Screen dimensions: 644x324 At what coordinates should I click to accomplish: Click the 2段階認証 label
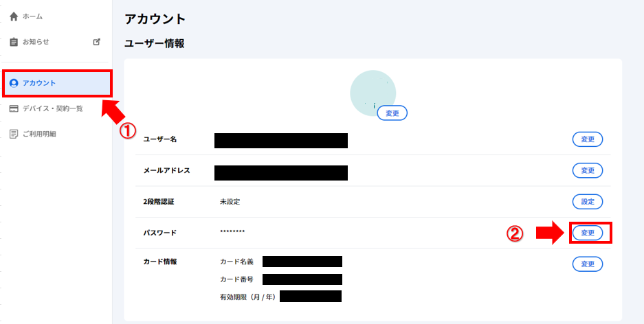click(159, 202)
